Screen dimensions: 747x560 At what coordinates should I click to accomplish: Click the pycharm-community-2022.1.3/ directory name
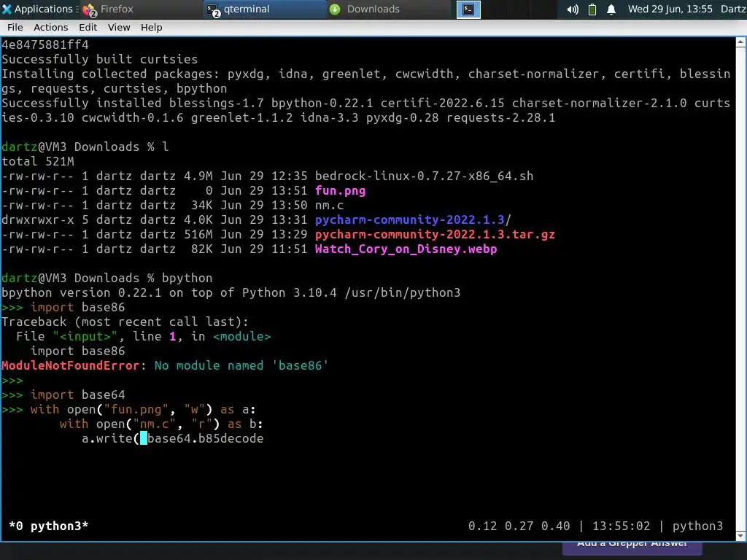click(413, 220)
